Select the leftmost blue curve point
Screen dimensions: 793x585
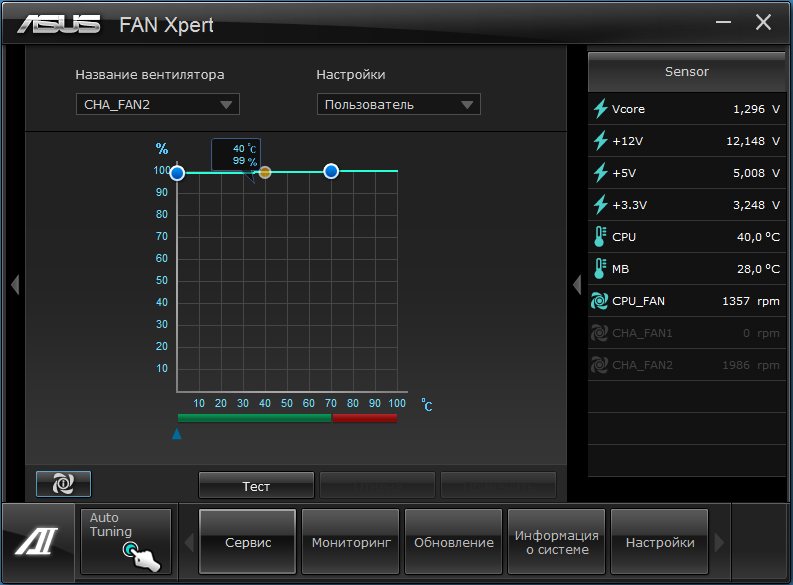coord(177,173)
